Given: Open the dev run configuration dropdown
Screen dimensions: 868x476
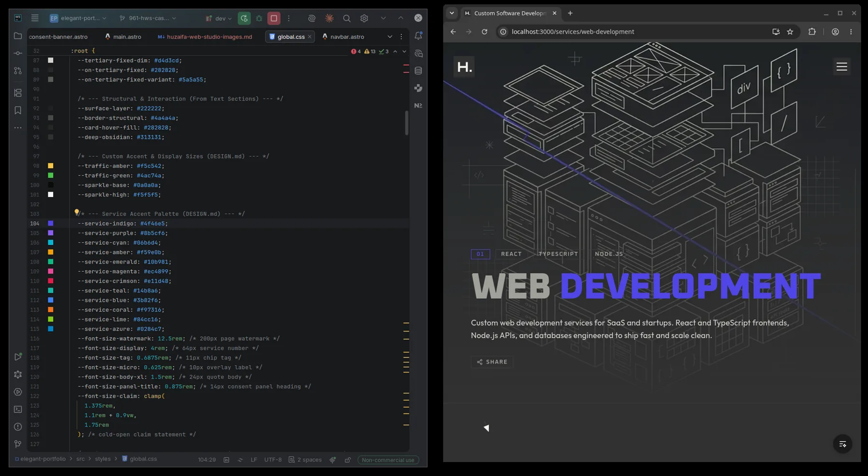Looking at the screenshot, I should click(x=218, y=18).
